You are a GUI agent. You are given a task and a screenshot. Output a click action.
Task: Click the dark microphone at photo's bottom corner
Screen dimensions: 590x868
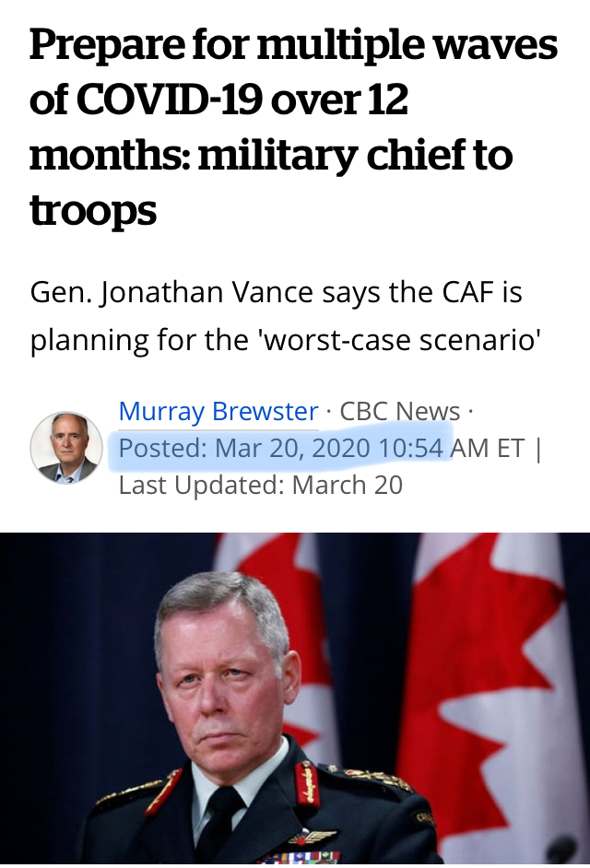click(562, 850)
